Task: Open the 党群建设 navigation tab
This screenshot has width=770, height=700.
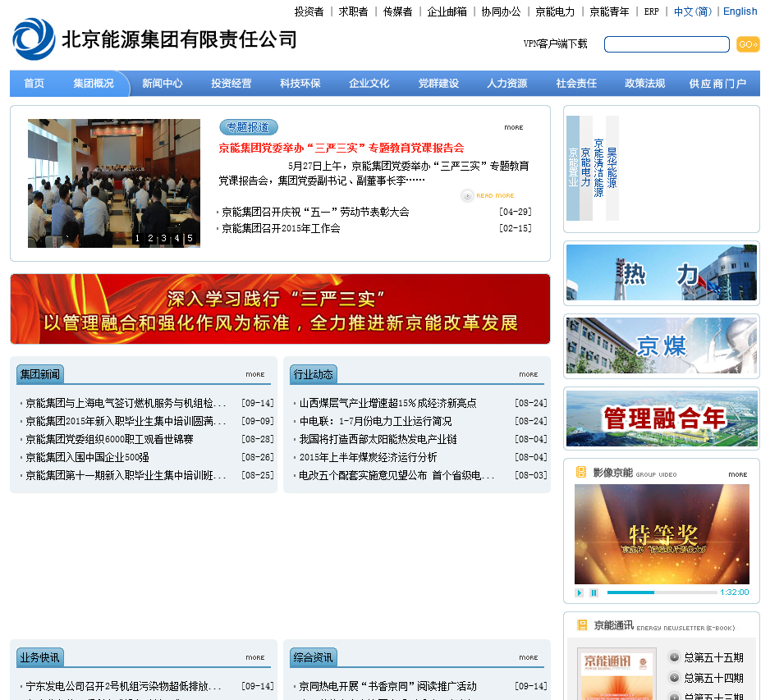Action: click(438, 84)
